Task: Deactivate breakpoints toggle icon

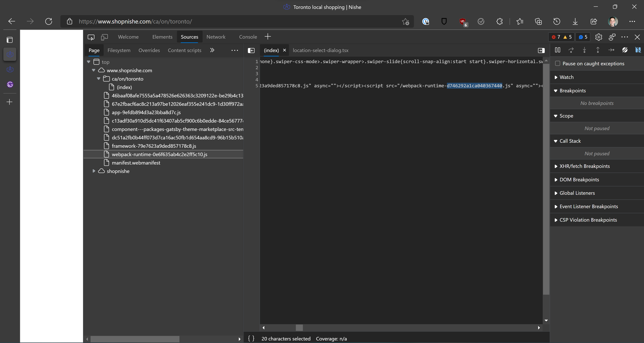Action: click(625, 50)
